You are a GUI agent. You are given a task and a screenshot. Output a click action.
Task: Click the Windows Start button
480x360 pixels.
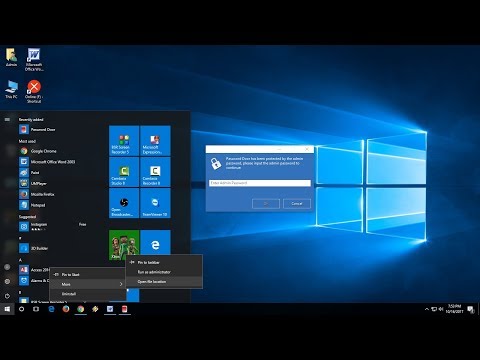tap(7, 309)
